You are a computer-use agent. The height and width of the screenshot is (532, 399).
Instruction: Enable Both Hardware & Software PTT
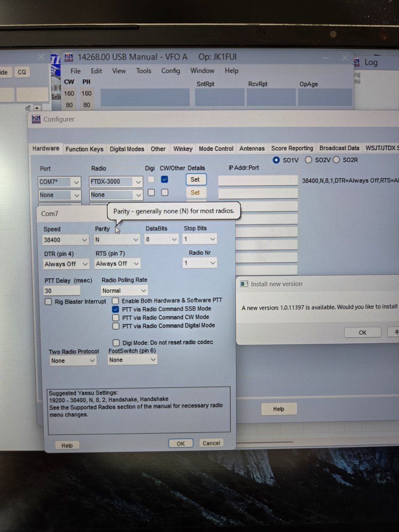tap(115, 301)
